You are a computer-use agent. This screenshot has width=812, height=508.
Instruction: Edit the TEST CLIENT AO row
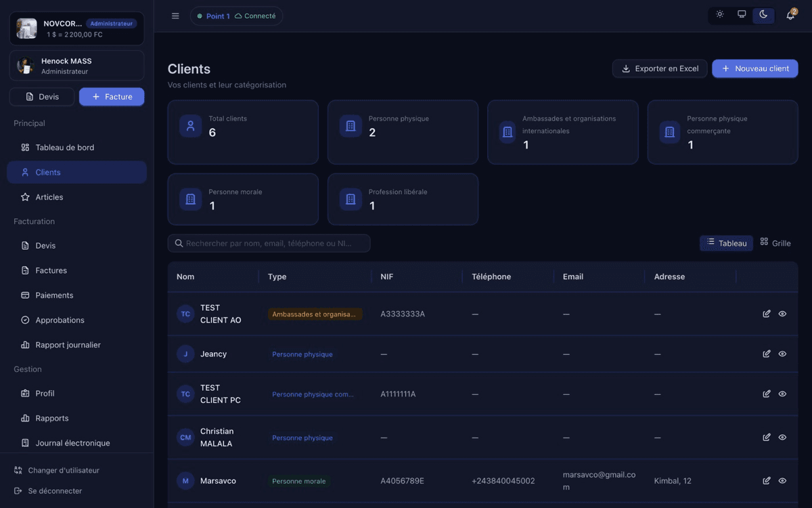pyautogui.click(x=767, y=314)
